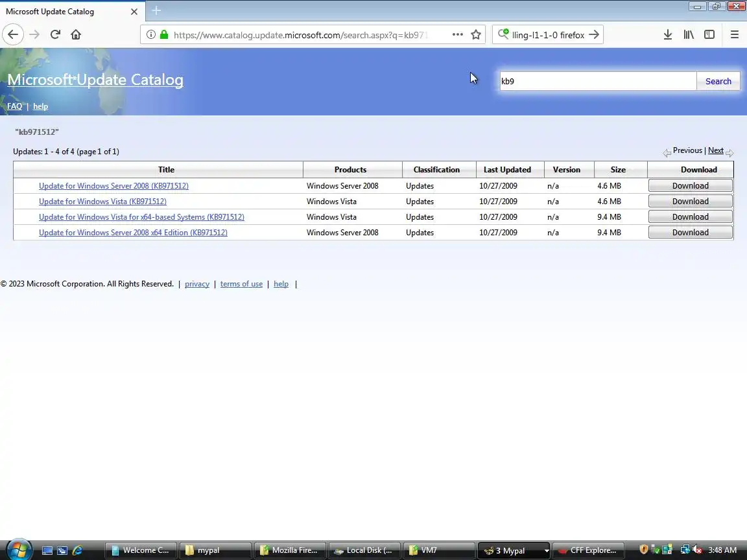Show site information icon in the address bar
Image resolution: width=747 pixels, height=560 pixels.
(x=150, y=34)
